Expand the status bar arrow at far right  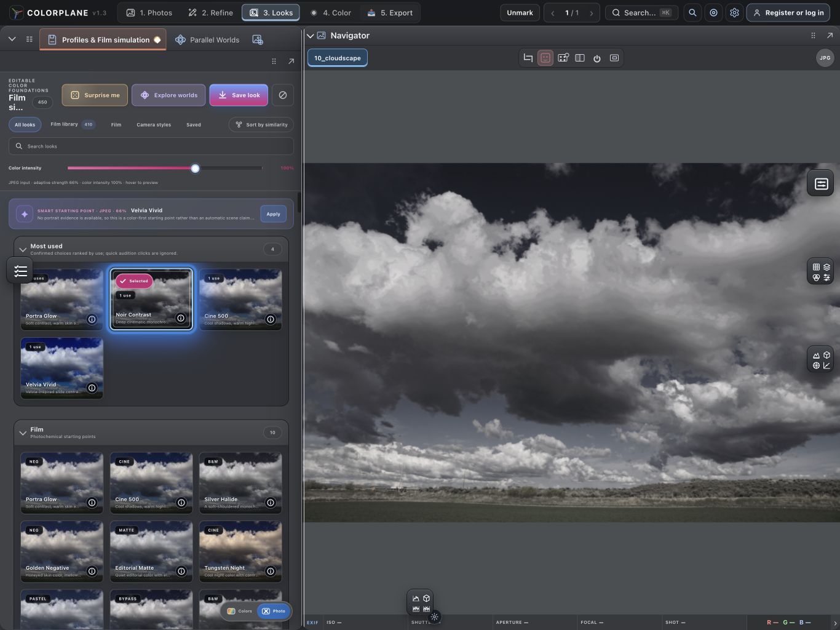(835, 623)
